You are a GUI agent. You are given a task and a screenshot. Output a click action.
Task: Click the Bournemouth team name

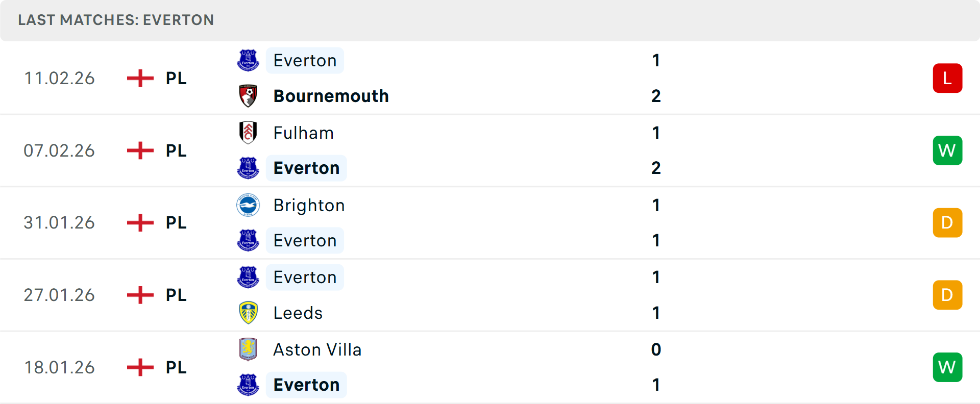click(x=331, y=95)
